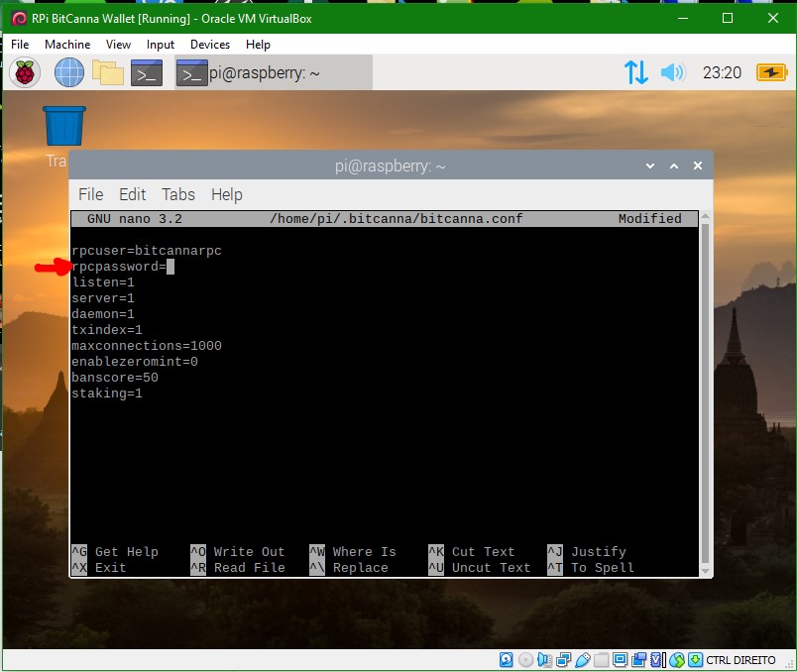Click VirtualBox keyboard capture arrow icon
The image size is (797, 672).
[x=695, y=660]
